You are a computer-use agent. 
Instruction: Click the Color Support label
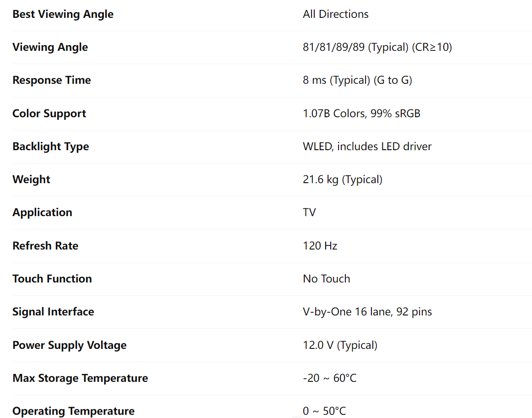(49, 114)
